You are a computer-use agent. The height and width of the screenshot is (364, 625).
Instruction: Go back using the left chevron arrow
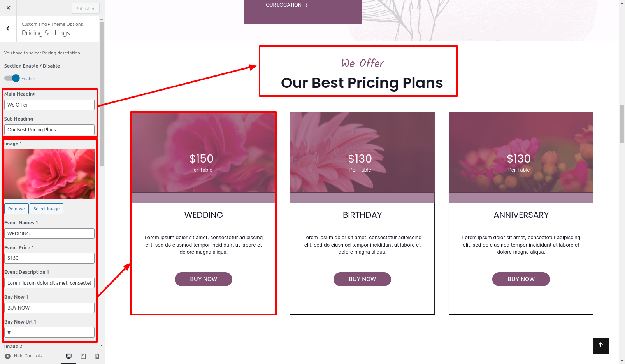(8, 28)
